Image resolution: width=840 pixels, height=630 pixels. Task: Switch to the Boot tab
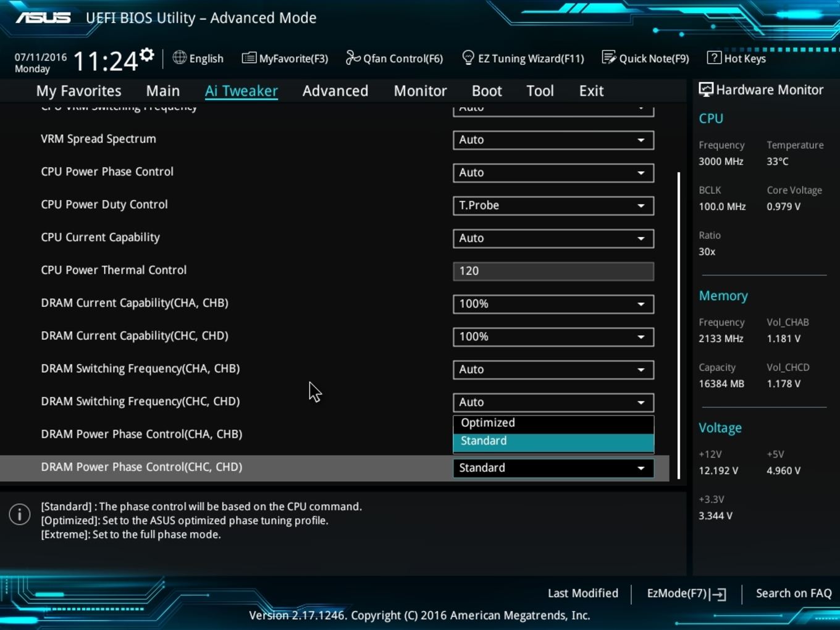pyautogui.click(x=487, y=91)
